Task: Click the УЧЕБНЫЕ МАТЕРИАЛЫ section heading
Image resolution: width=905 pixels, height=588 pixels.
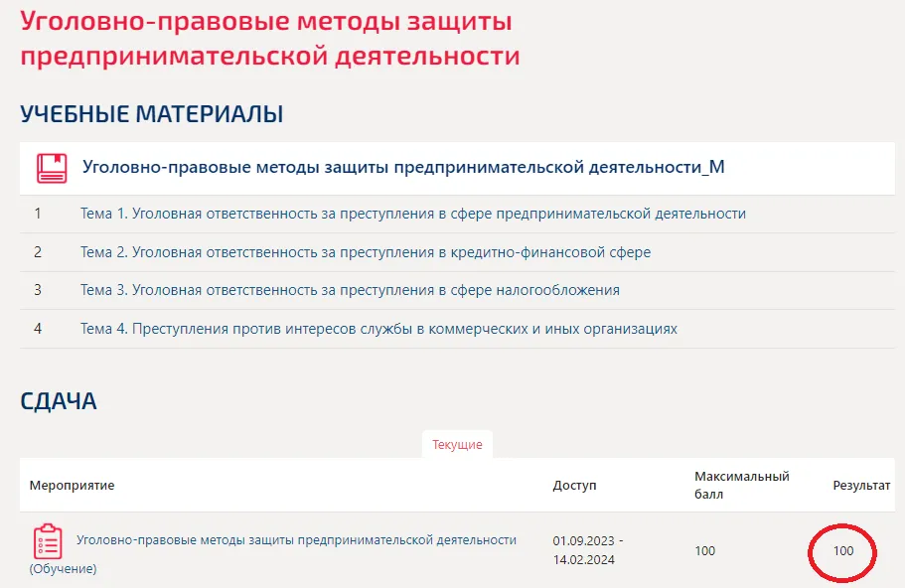Action: pyautogui.click(x=152, y=114)
